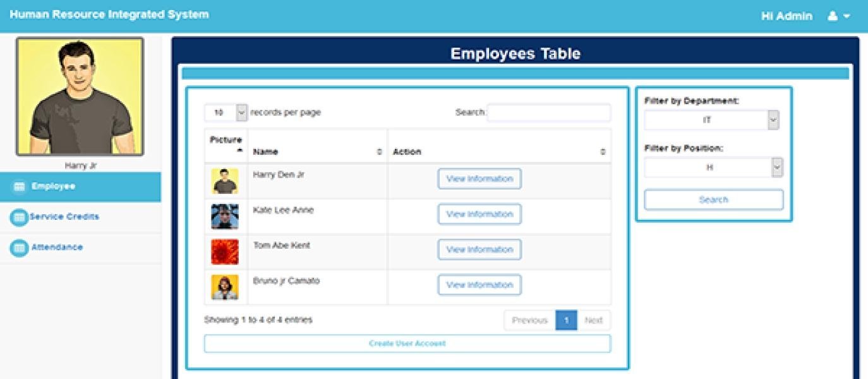
Task: Select the Employee menu entry in sidebar
Action: click(54, 185)
